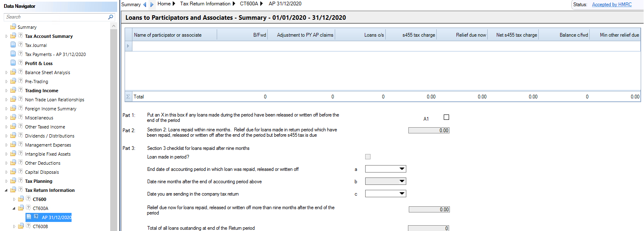Image resolution: width=644 pixels, height=231 pixels.
Task: Click the AP 31/12/2020 breadcrumb item
Action: point(285,4)
